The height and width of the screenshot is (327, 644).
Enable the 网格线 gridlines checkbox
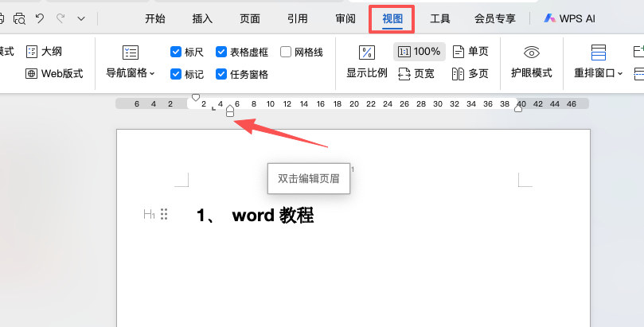click(x=286, y=52)
